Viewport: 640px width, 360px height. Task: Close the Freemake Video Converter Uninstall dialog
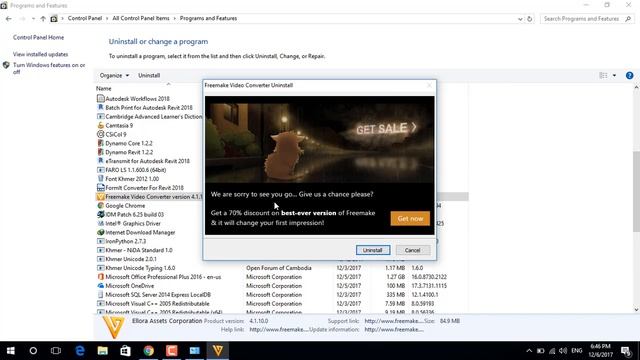pos(429,85)
